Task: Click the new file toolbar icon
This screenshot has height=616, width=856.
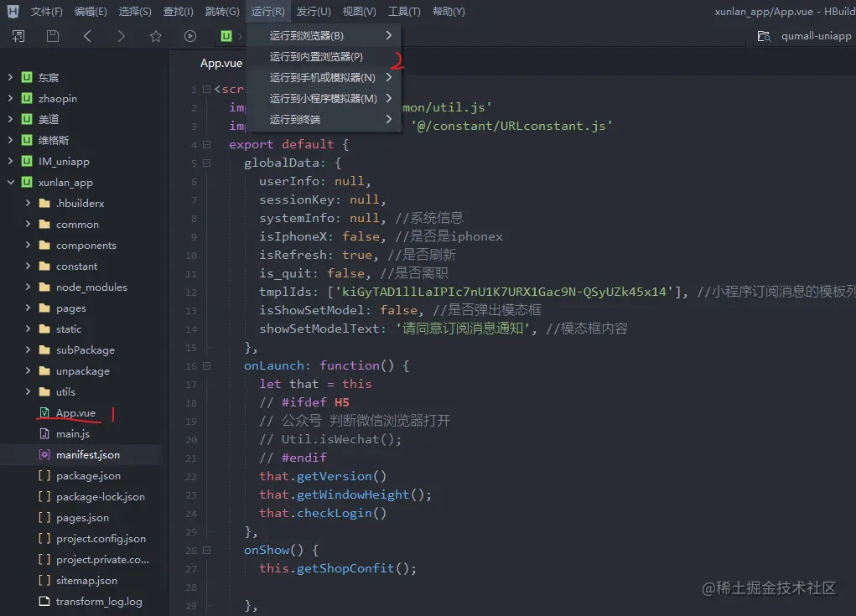Action: (18, 36)
